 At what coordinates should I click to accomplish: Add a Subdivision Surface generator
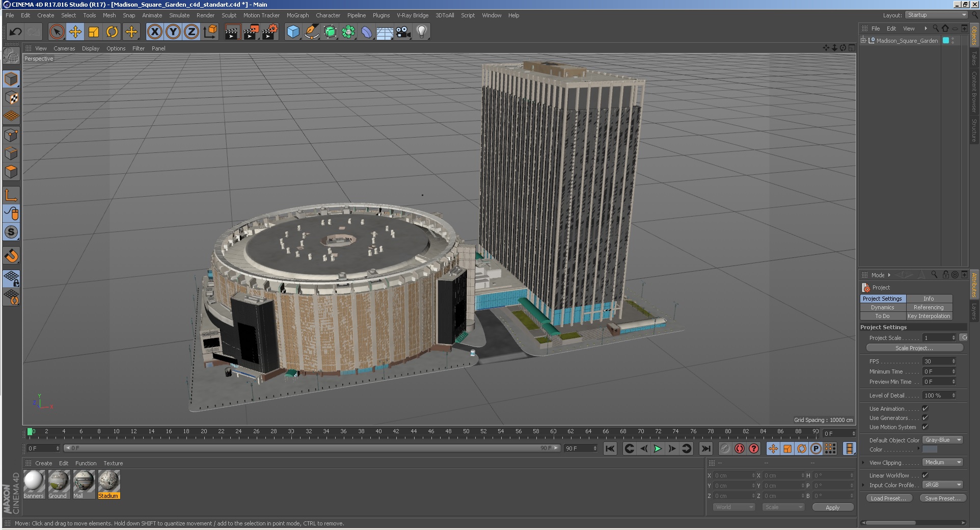point(330,32)
